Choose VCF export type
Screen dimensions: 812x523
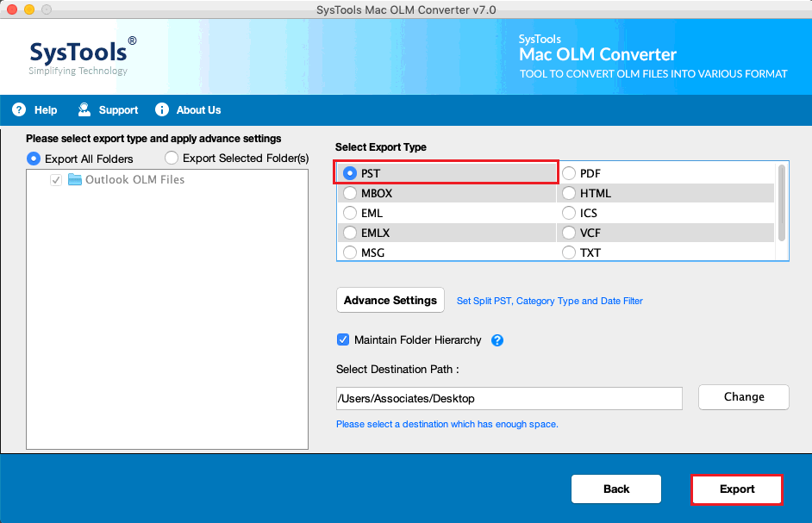click(x=569, y=233)
